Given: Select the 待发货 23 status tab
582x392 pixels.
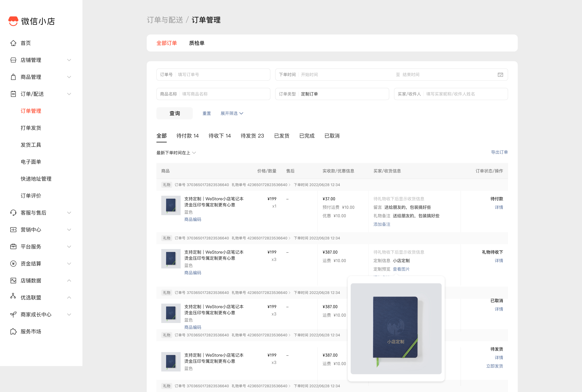Looking at the screenshot, I should (x=252, y=136).
